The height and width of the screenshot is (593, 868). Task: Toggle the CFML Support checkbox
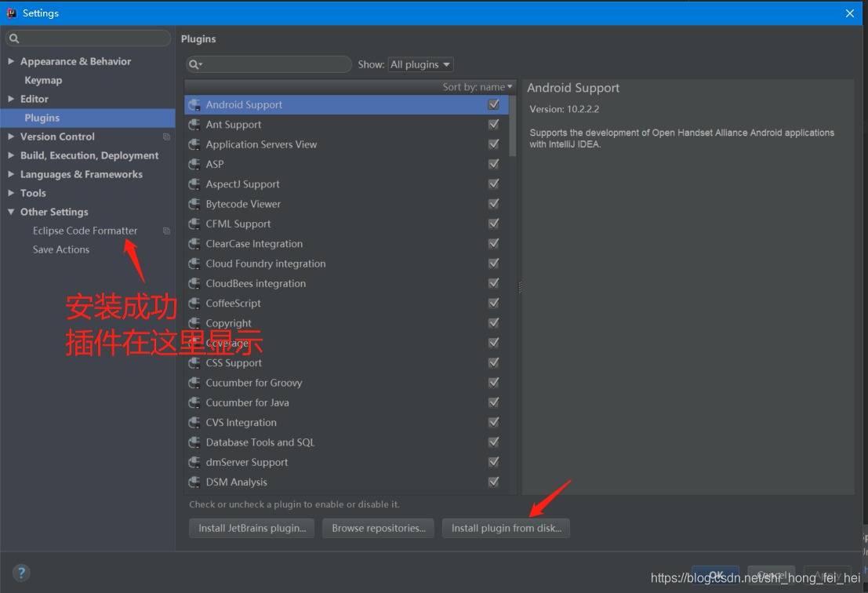[494, 224]
